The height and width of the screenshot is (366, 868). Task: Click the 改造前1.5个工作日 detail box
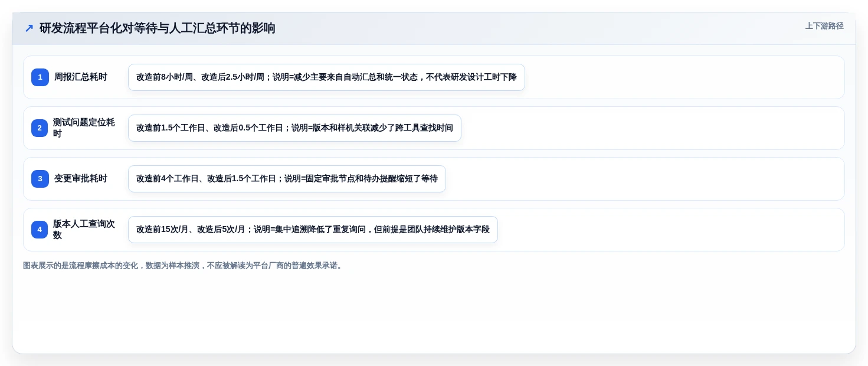(x=294, y=128)
